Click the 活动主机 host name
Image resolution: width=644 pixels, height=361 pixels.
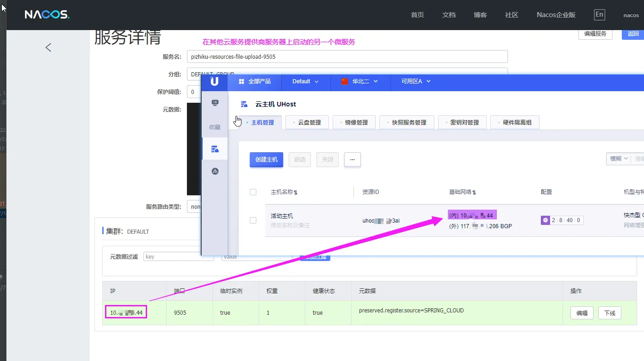pyautogui.click(x=282, y=216)
